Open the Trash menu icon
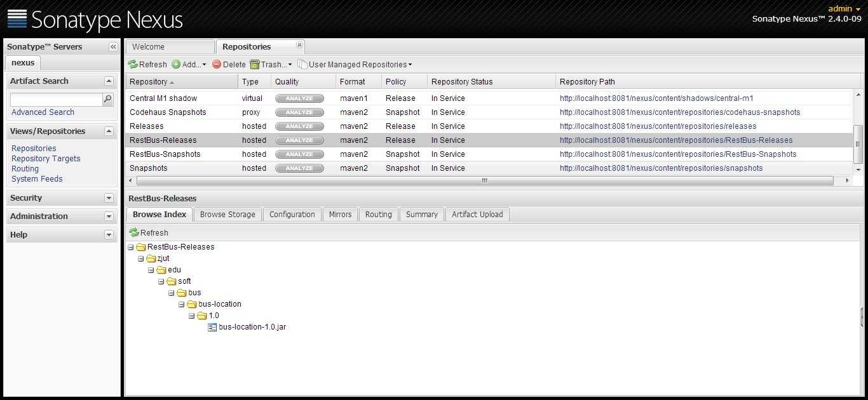This screenshot has width=868, height=400. pos(255,65)
